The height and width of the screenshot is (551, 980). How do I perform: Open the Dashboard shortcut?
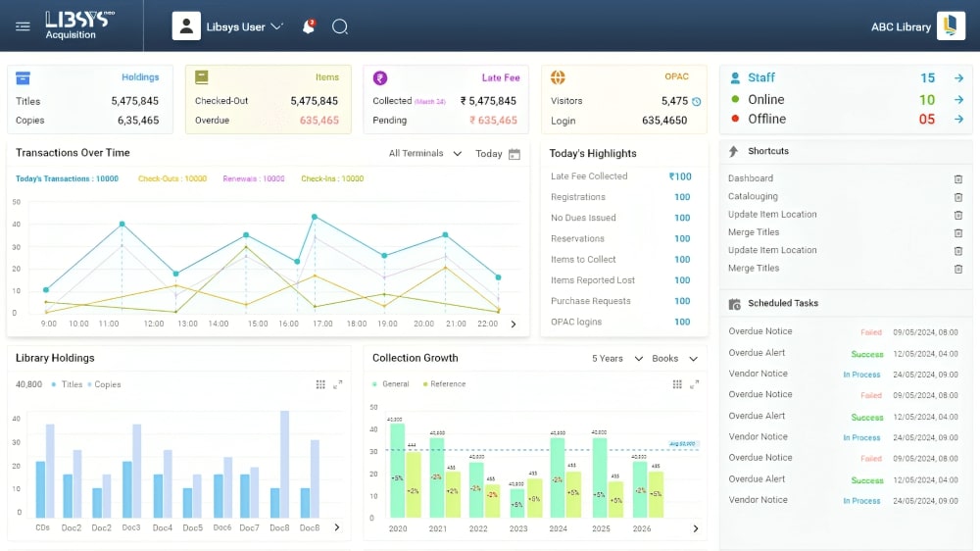pos(751,178)
